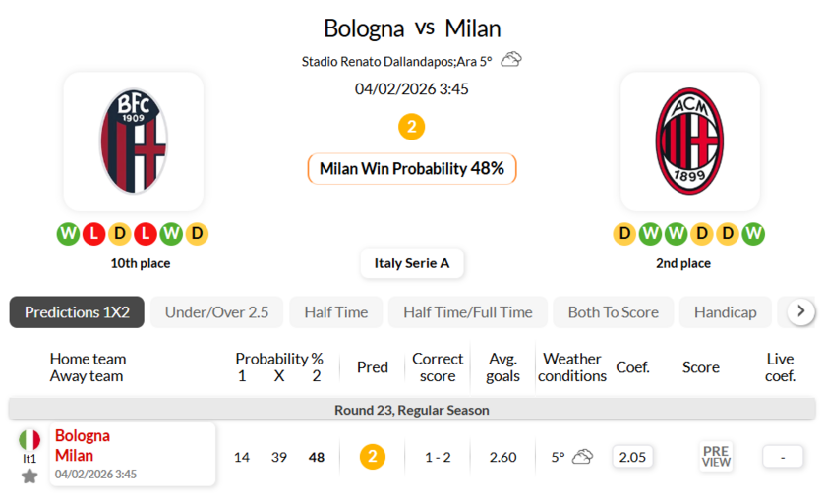826x504 pixels.
Task: Click Bologna's red L form badge
Action: pyautogui.click(x=93, y=234)
